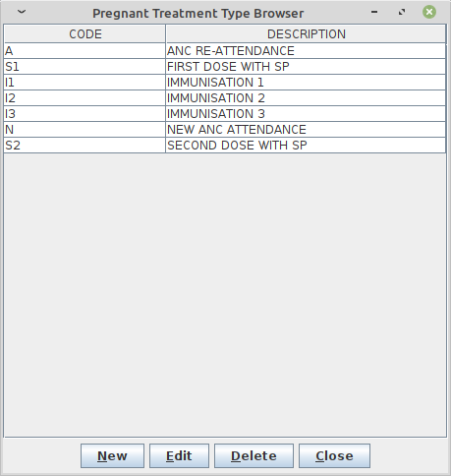451x476 pixels.
Task: Select the SECOND DOSE WITH SP row
Action: (x=225, y=146)
